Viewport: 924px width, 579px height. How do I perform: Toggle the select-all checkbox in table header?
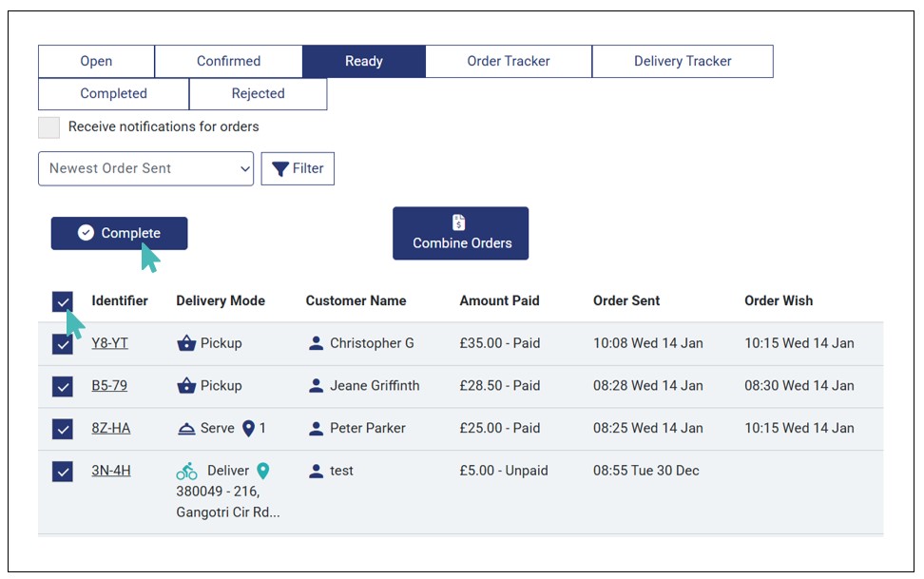63,301
